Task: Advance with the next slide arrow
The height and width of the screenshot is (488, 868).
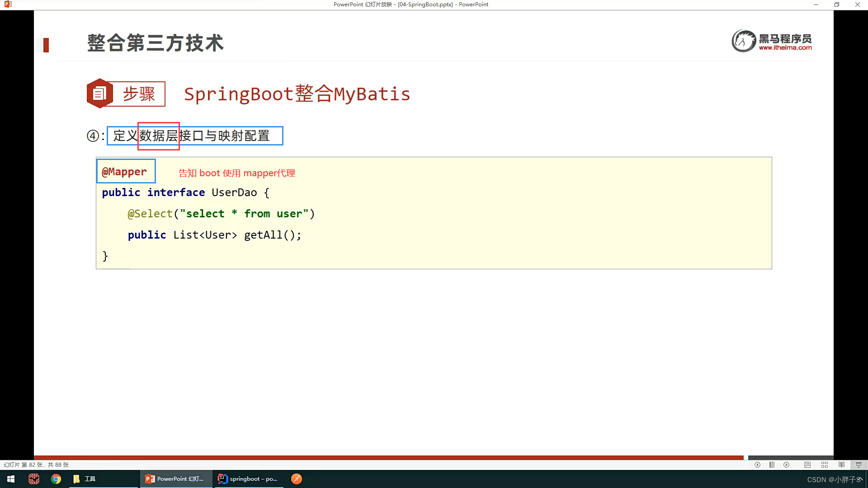Action: pyautogui.click(x=787, y=465)
